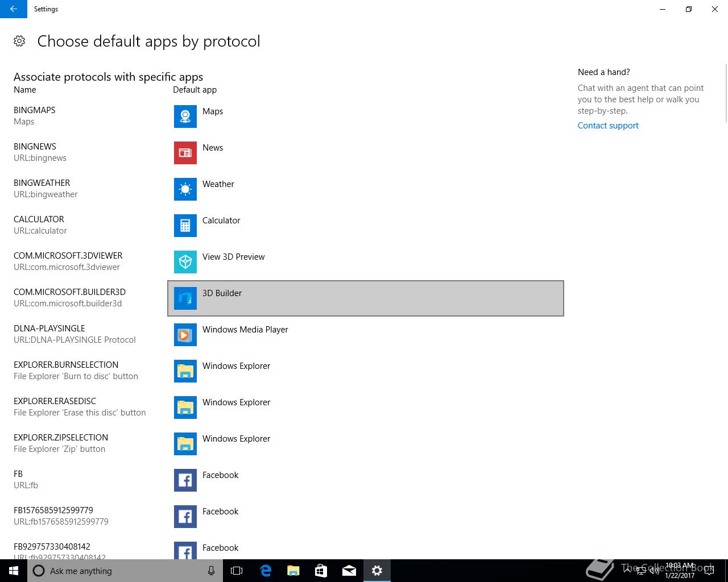Open the Windows Start menu

click(14, 571)
